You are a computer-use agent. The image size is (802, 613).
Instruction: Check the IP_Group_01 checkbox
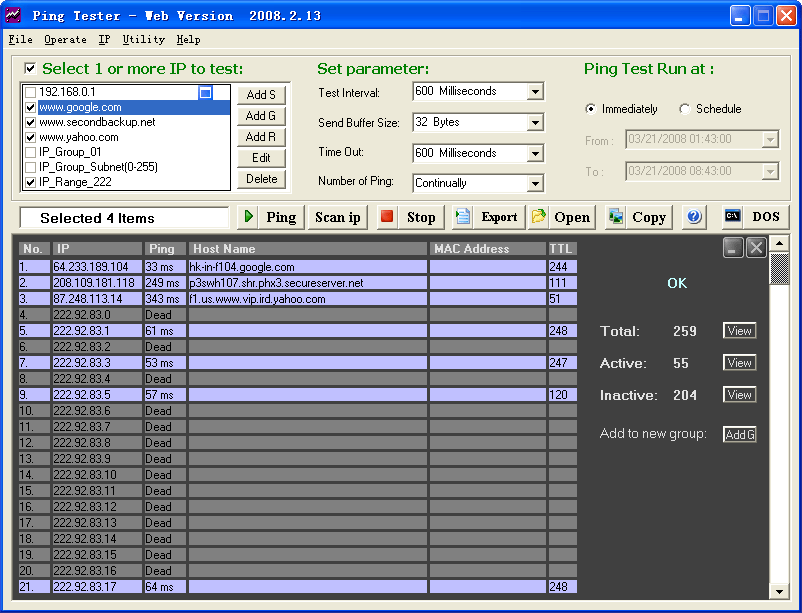pos(31,152)
